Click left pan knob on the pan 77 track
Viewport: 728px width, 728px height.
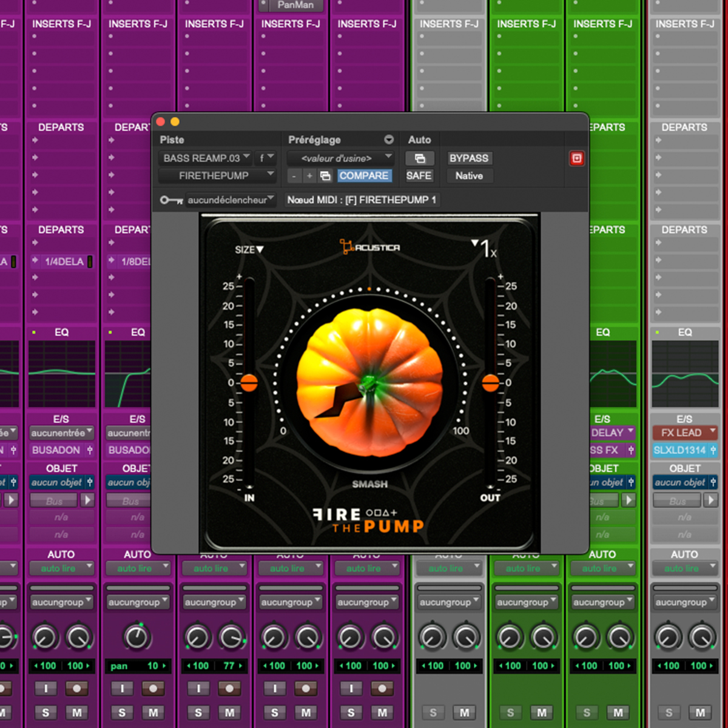198,637
